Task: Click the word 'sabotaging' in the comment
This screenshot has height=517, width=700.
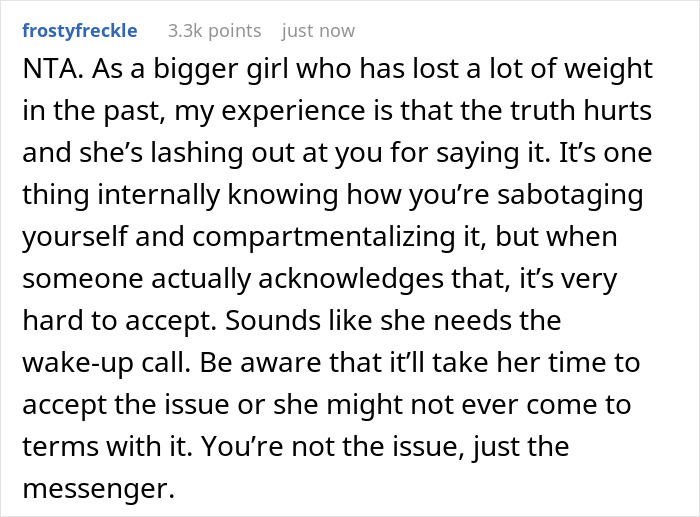Action: coord(571,195)
